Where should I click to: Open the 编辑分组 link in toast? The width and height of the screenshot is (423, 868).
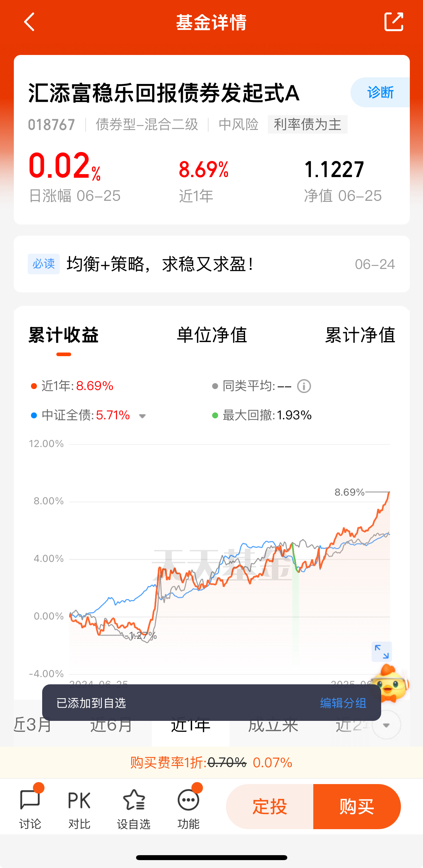point(343,703)
